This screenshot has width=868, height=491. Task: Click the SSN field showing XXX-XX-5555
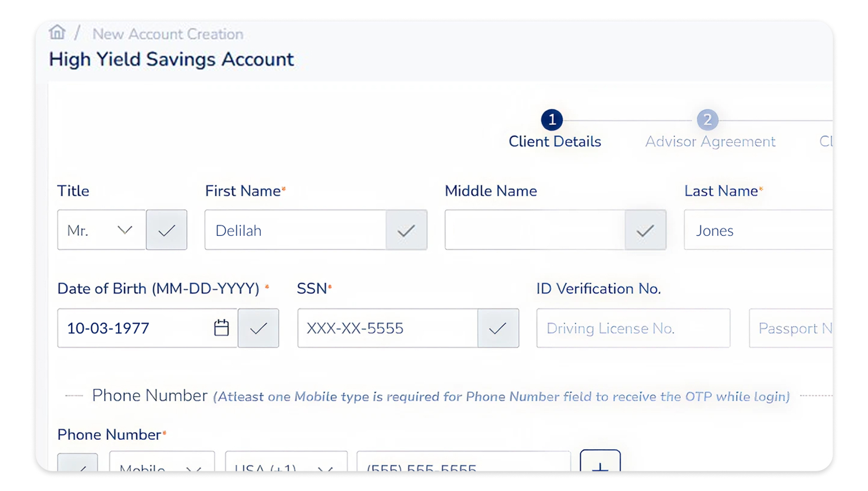tap(387, 328)
